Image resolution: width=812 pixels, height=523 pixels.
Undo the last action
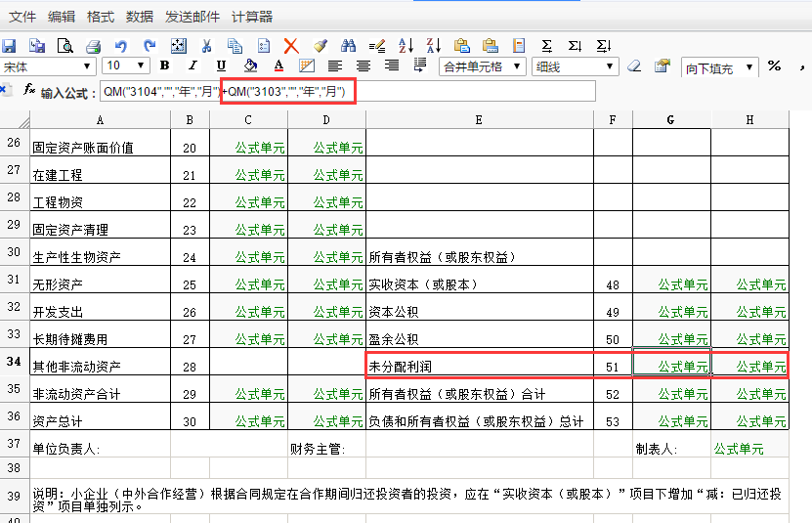(x=121, y=45)
